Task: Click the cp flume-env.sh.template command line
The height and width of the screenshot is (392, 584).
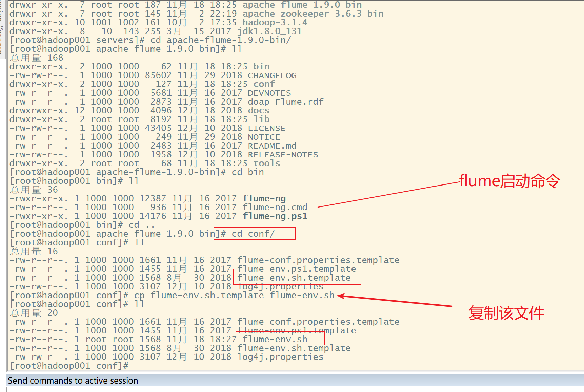Action: 234,296
